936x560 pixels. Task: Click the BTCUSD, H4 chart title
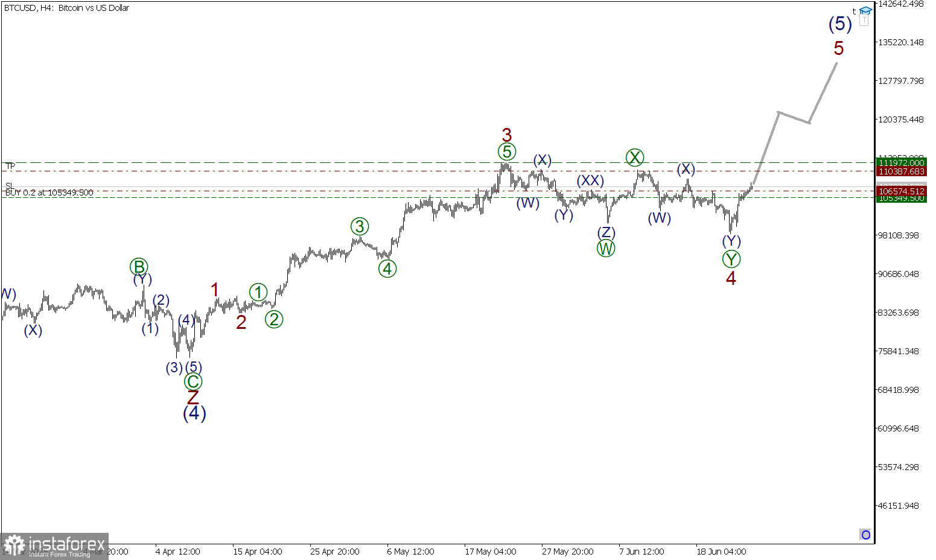[67, 8]
